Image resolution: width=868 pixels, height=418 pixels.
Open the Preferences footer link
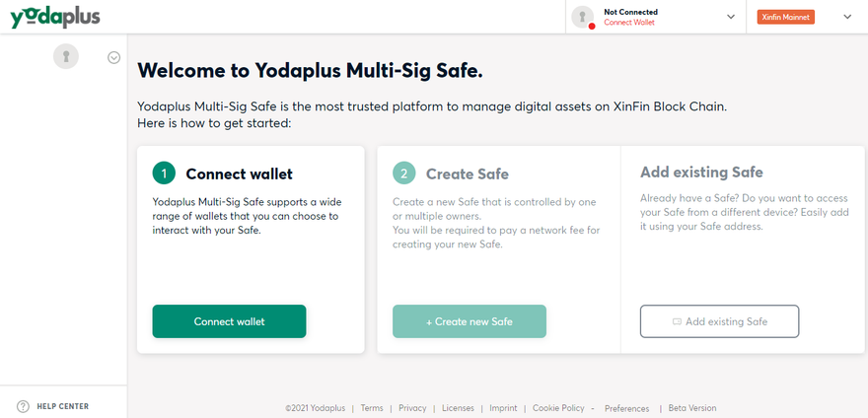click(x=626, y=408)
